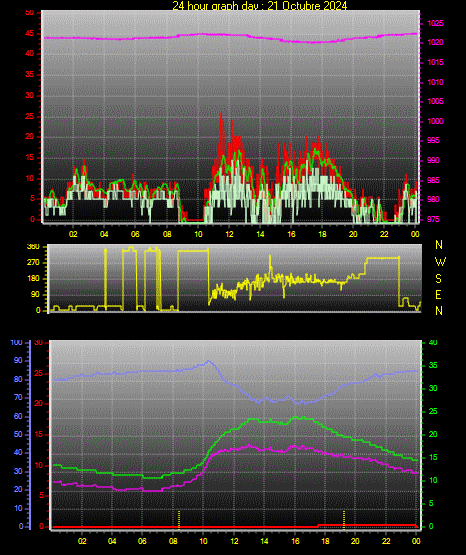Image resolution: width=466 pixels, height=555 pixels.
Task: Click the green 40 temperature axis label
Action: tap(433, 342)
